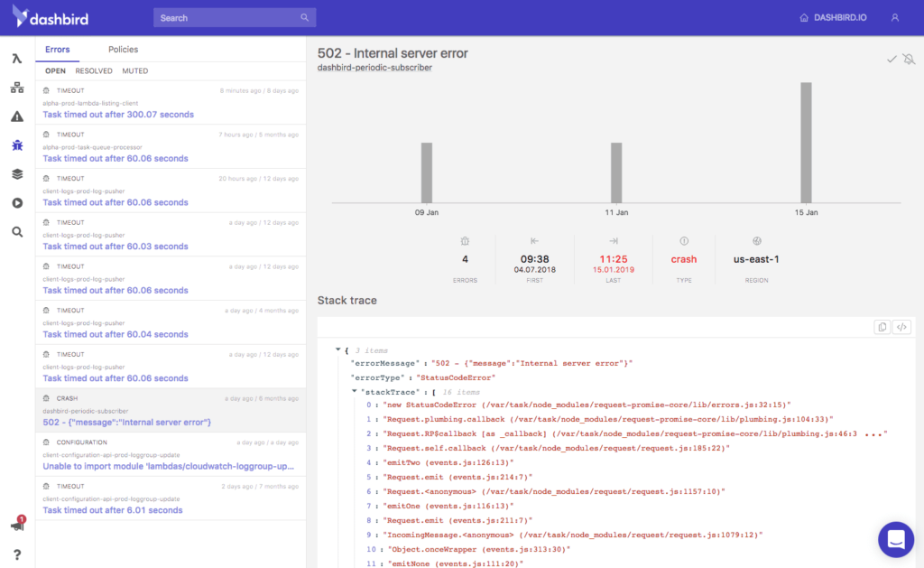Select the RESOLVED filter tab
Screen dimensions: 924x568
pos(93,70)
